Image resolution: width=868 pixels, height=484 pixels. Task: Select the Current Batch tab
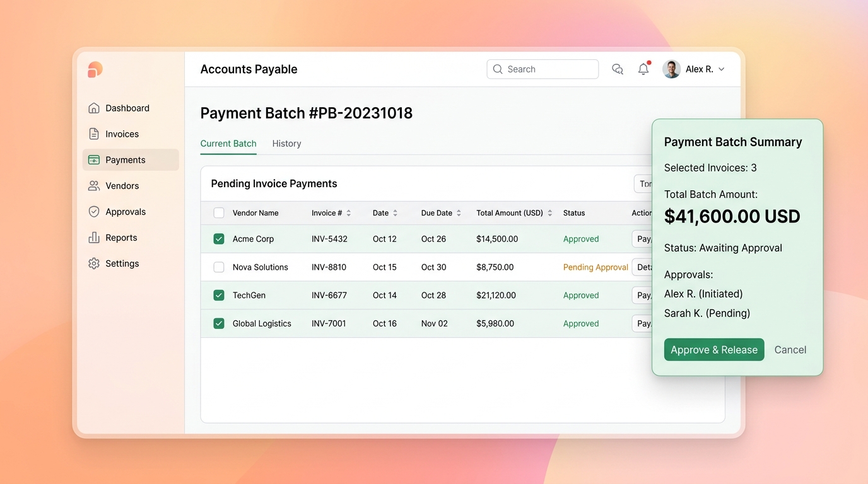point(228,144)
